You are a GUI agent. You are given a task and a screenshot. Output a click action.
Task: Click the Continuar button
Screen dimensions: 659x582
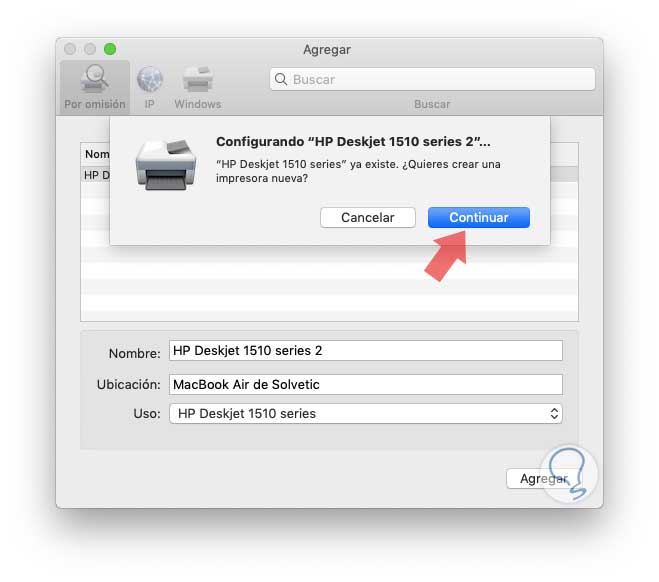pyautogui.click(x=479, y=217)
